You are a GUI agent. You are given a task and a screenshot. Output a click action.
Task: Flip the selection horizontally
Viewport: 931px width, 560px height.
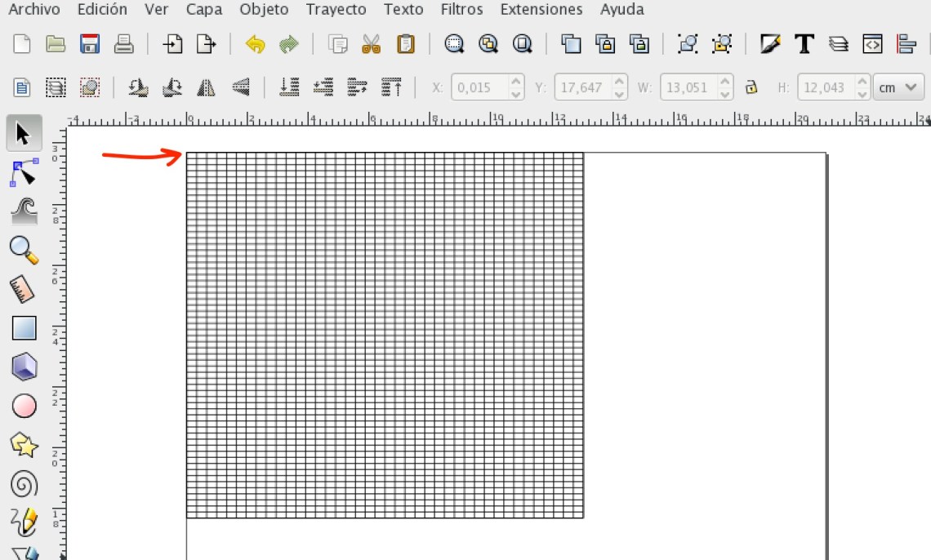click(x=206, y=86)
